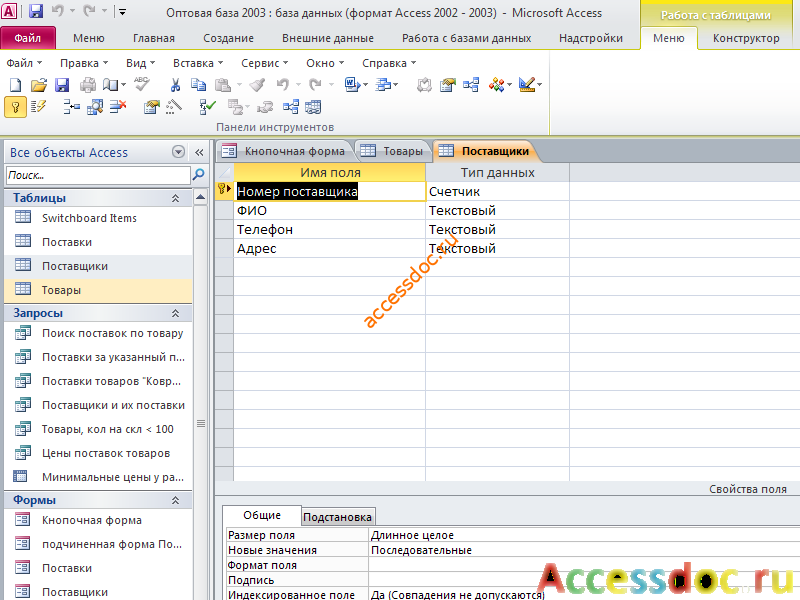Open the Сервис dropdown menu
Image resolution: width=800 pixels, height=600 pixels.
265,63
